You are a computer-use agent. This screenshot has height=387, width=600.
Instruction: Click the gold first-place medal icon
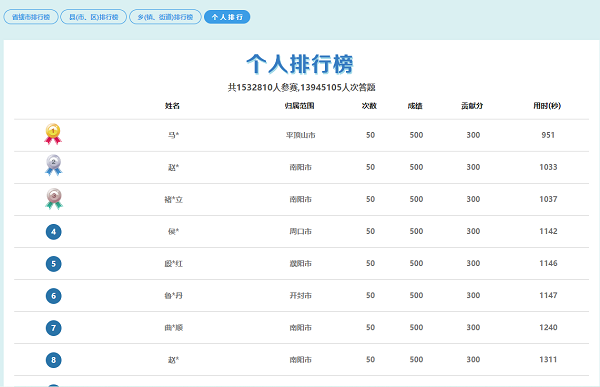tap(53, 134)
